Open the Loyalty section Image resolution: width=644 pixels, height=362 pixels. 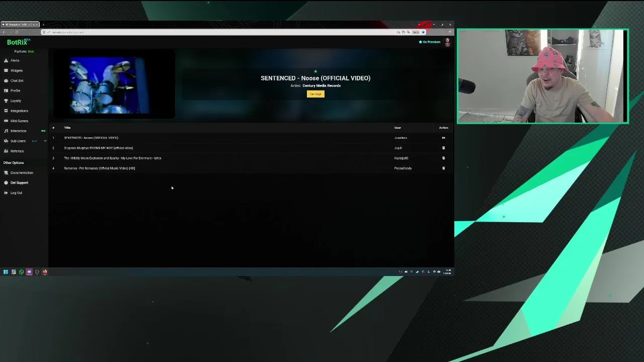click(16, 101)
